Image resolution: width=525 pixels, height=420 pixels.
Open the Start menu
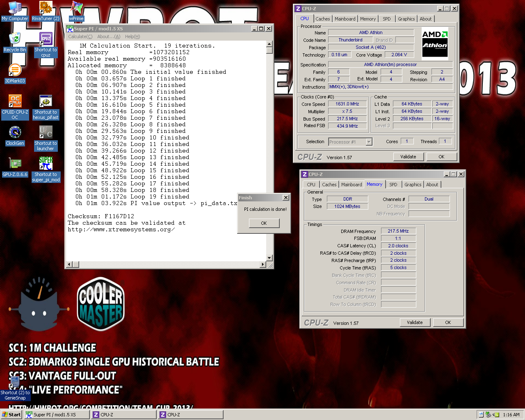tap(11, 415)
